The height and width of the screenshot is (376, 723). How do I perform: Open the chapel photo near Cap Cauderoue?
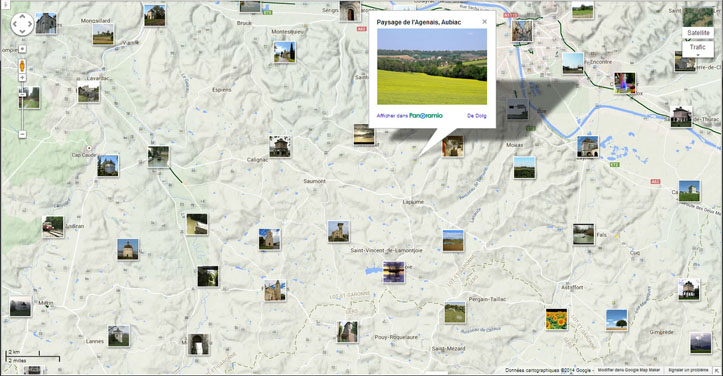tap(108, 166)
